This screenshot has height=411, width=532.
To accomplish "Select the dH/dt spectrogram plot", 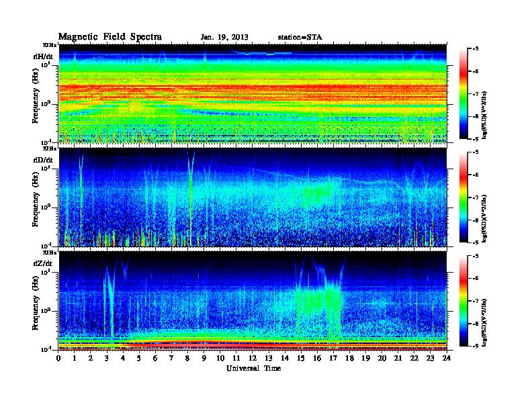I will point(253,93).
